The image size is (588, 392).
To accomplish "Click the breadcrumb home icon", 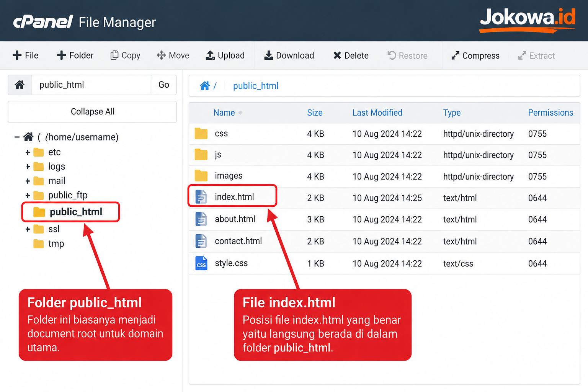I will 205,86.
